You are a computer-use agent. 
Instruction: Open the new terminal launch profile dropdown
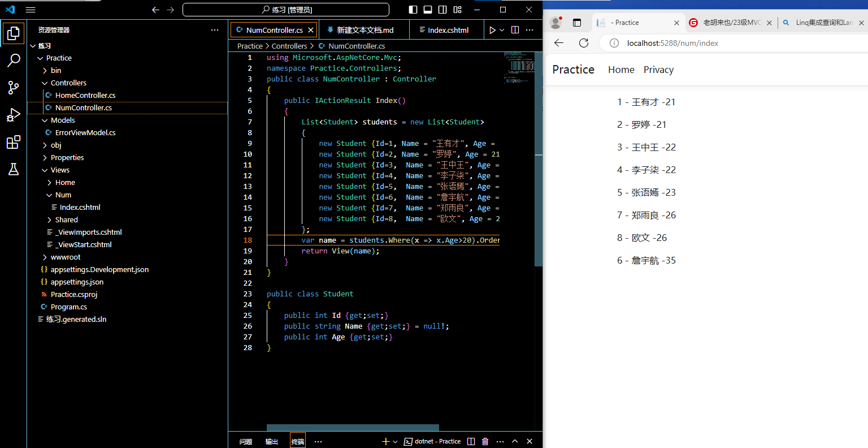(395, 441)
